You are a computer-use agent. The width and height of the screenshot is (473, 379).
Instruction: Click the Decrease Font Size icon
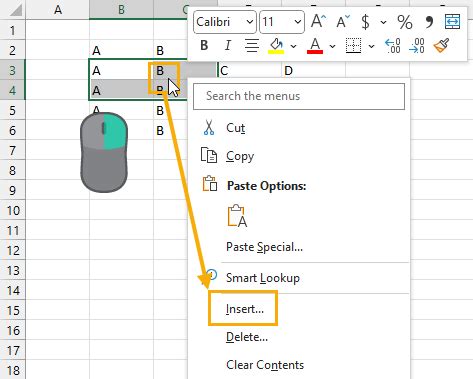pyautogui.click(x=343, y=22)
